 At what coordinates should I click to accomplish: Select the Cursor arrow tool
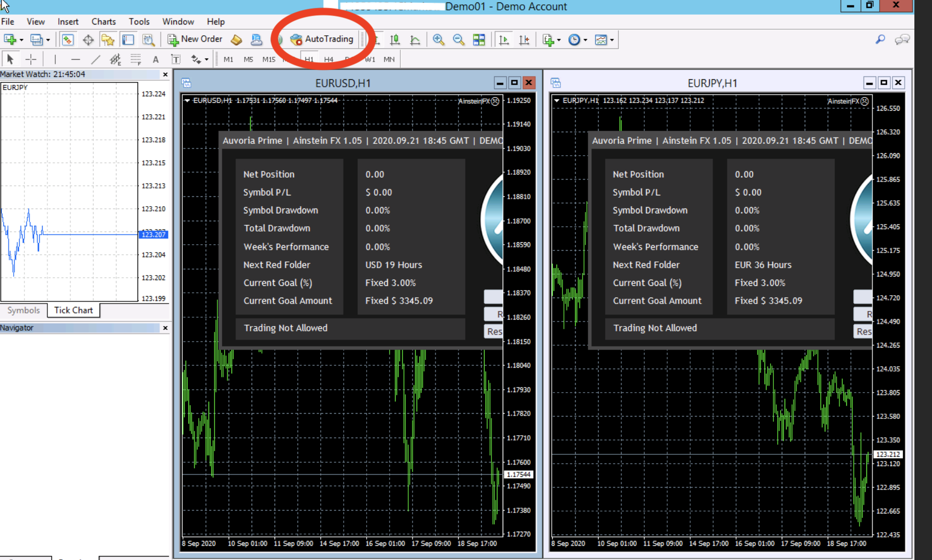coord(10,59)
